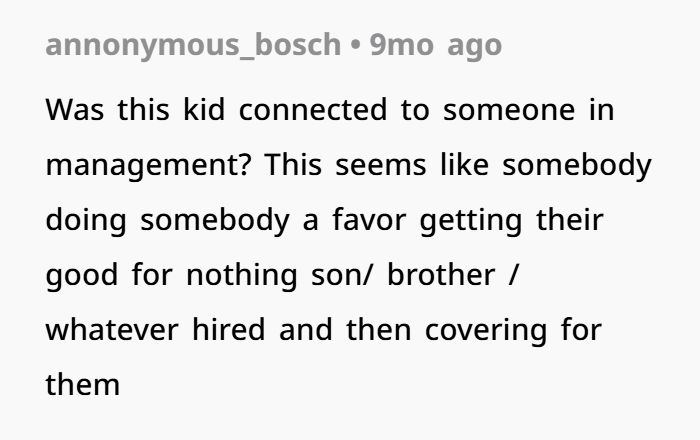Click the word "their" ending the third line
Screen dimensions: 700x440
pos(570,220)
